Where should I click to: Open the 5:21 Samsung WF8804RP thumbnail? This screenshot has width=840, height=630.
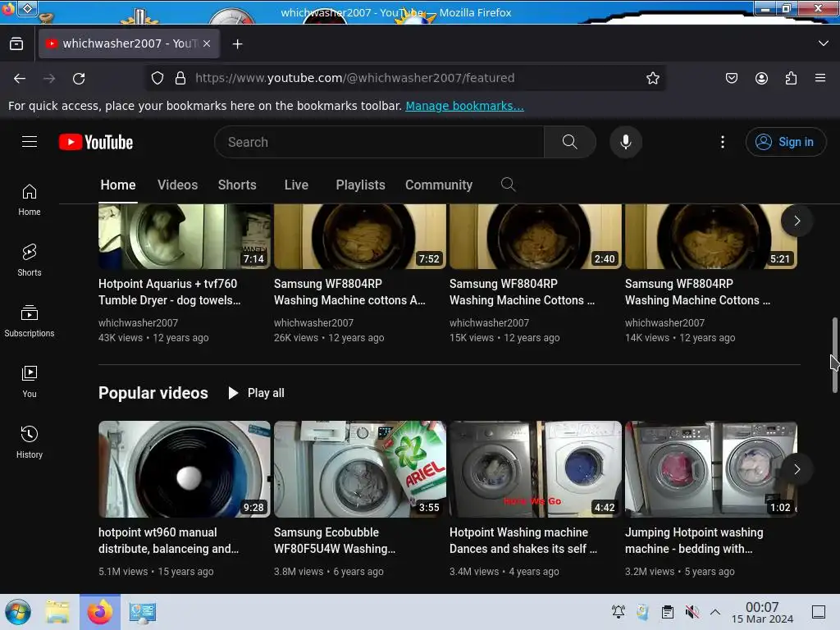pos(711,236)
